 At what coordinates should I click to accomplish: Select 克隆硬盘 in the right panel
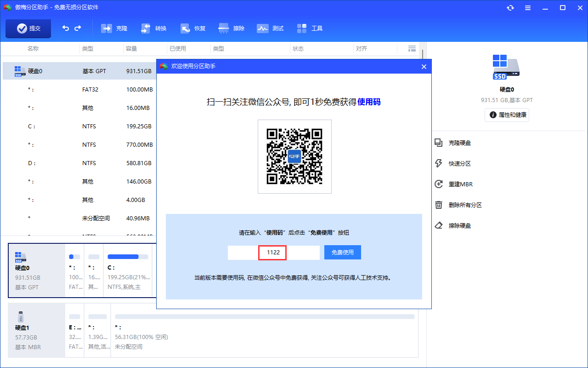459,143
